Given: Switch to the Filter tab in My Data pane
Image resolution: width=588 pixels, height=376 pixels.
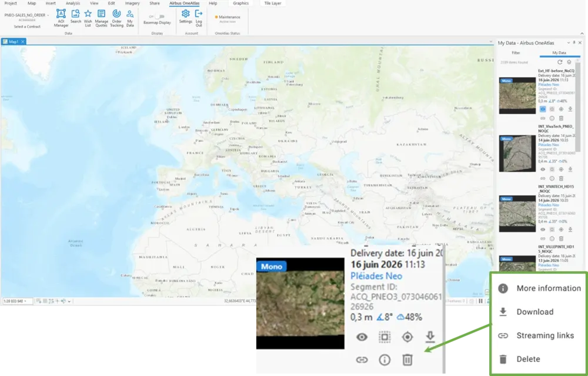Looking at the screenshot, I should click(516, 53).
